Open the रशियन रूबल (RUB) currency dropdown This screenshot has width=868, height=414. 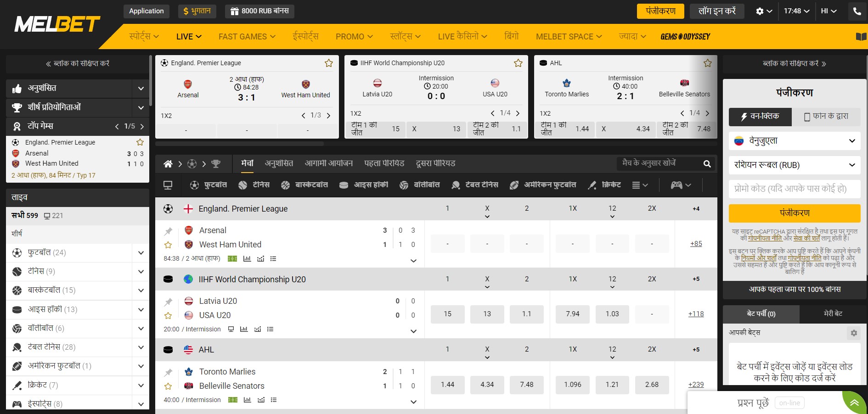795,165
